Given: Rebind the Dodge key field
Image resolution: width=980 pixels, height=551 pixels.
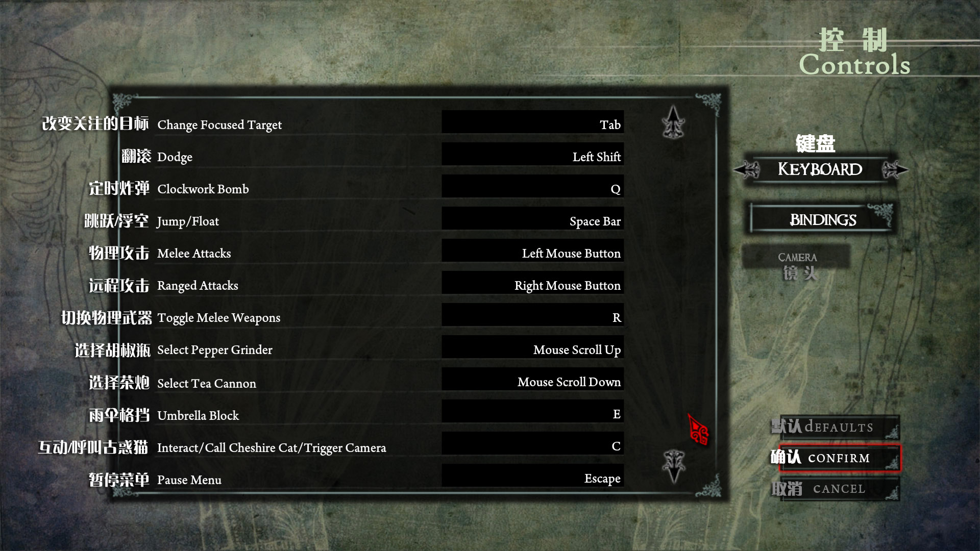Looking at the screenshot, I should pos(532,155).
